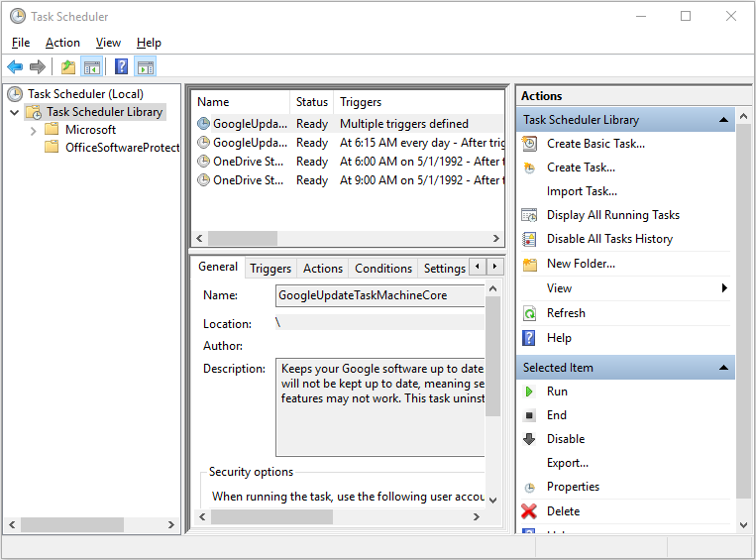Screen dimensions: 756x560
Task: Click the Back arrow toolbar icon
Action: coord(15,67)
